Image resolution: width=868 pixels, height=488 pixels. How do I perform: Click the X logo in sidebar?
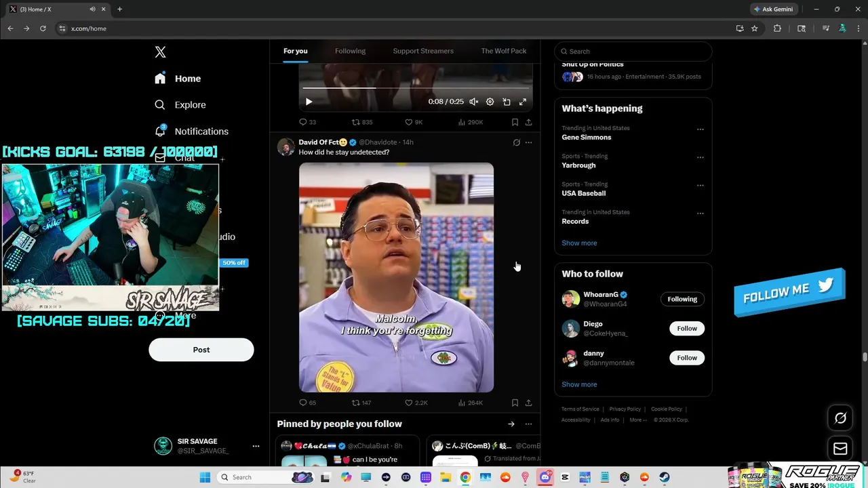(x=160, y=52)
